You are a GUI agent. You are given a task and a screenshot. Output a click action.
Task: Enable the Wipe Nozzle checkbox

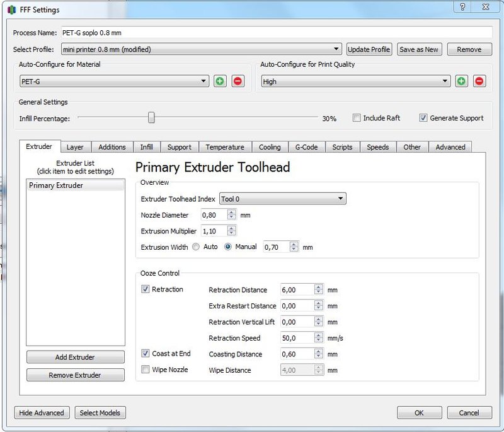pyautogui.click(x=146, y=370)
